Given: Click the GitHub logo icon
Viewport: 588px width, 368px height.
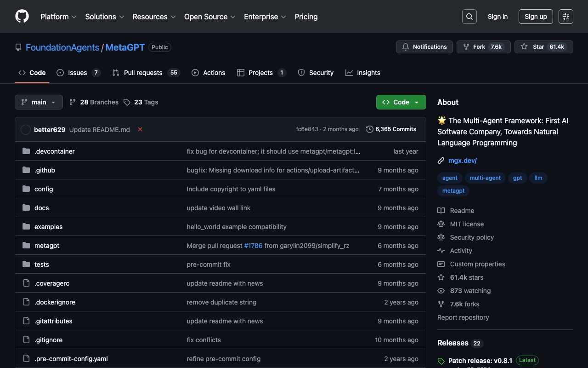Looking at the screenshot, I should pyautogui.click(x=22, y=17).
